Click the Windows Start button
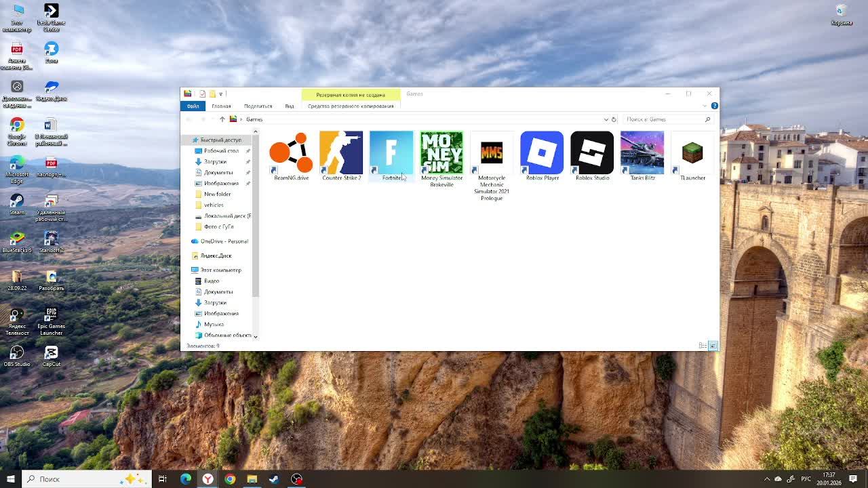868x488 pixels. pyautogui.click(x=10, y=479)
